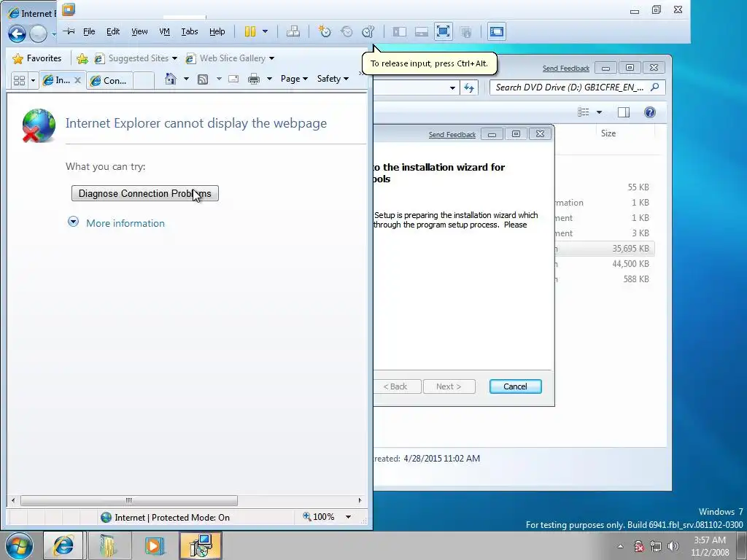This screenshot has height=560, width=747.
Task: Toggle the VMware thumbnail bar view
Action: pyautogui.click(x=421, y=31)
